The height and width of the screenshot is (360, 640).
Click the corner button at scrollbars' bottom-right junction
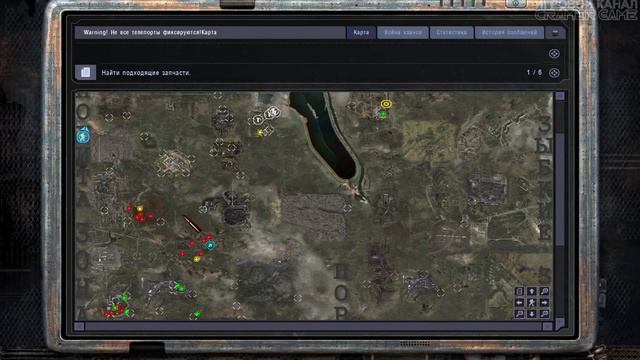coord(560,324)
